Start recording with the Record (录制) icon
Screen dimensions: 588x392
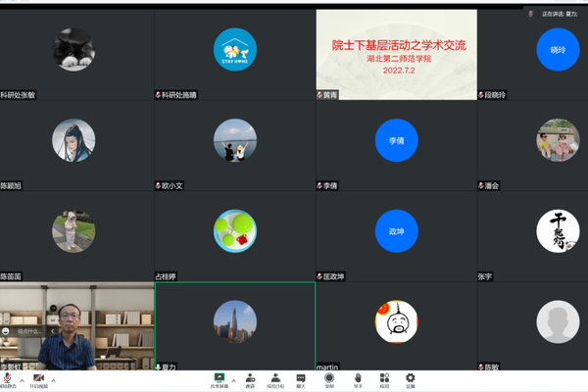pyautogui.click(x=330, y=379)
